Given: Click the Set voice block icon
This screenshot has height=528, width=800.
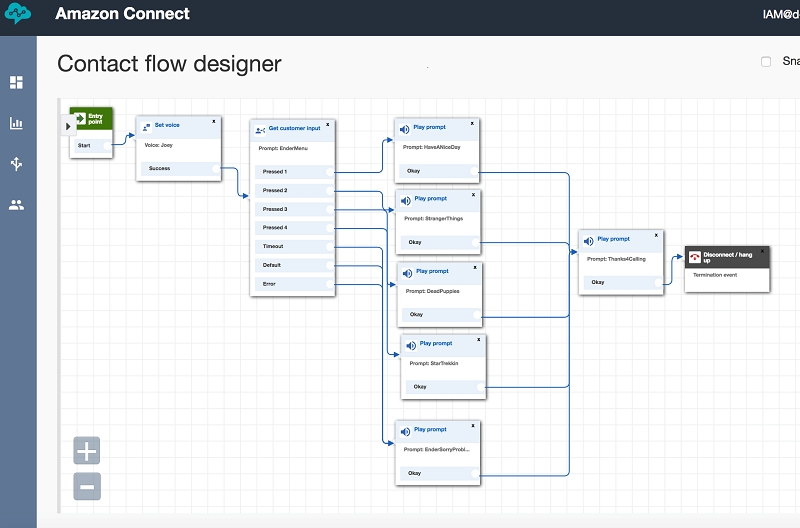Looking at the screenshot, I should point(146,127).
